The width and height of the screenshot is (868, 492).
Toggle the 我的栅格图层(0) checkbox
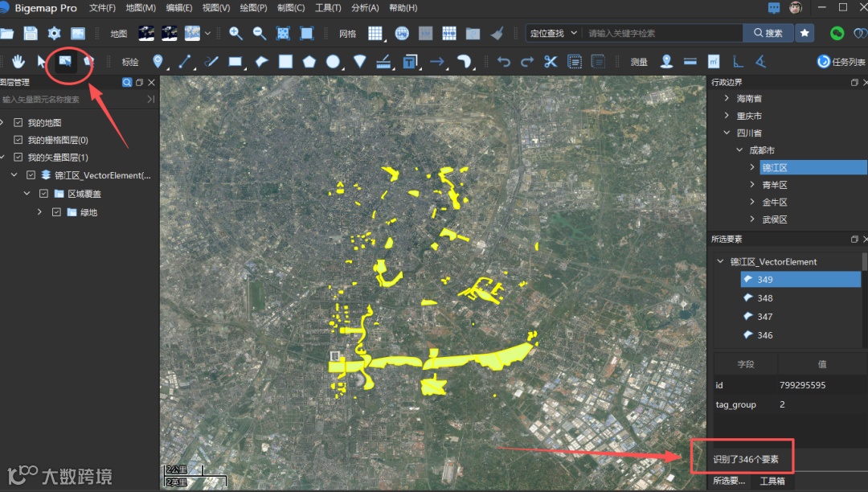[18, 139]
